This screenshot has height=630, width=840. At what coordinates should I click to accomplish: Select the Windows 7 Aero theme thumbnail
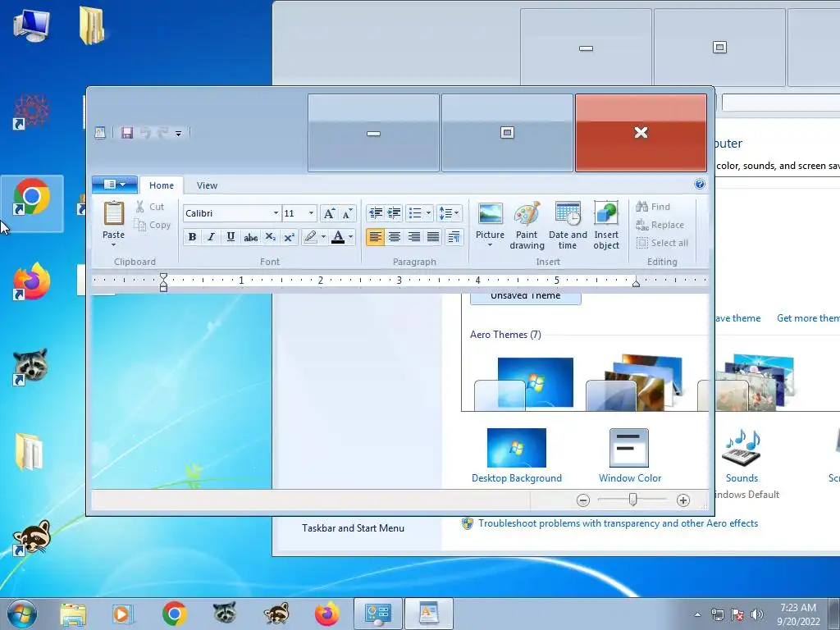click(x=524, y=384)
